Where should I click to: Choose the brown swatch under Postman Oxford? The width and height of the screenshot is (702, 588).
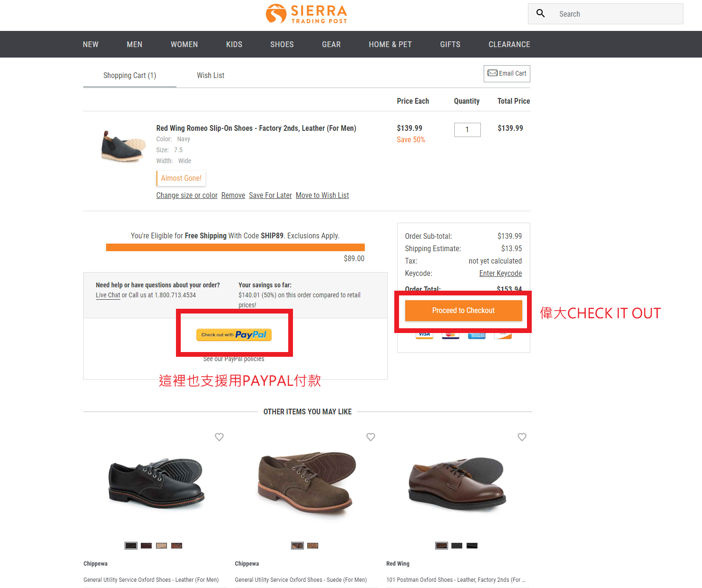pyautogui.click(x=441, y=546)
